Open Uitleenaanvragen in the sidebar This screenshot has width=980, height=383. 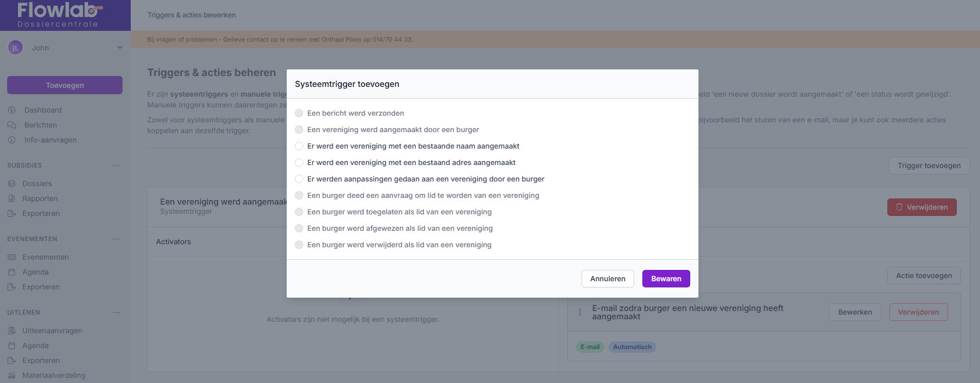click(x=52, y=331)
